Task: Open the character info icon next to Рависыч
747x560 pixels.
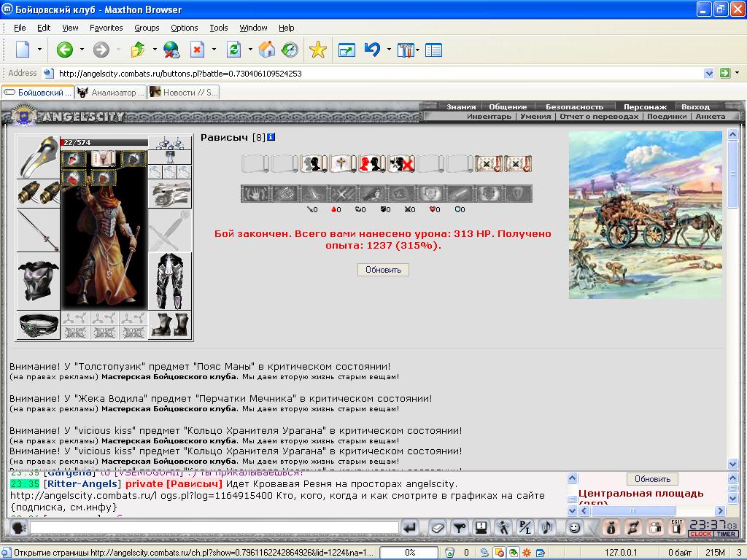Action: pos(271,137)
